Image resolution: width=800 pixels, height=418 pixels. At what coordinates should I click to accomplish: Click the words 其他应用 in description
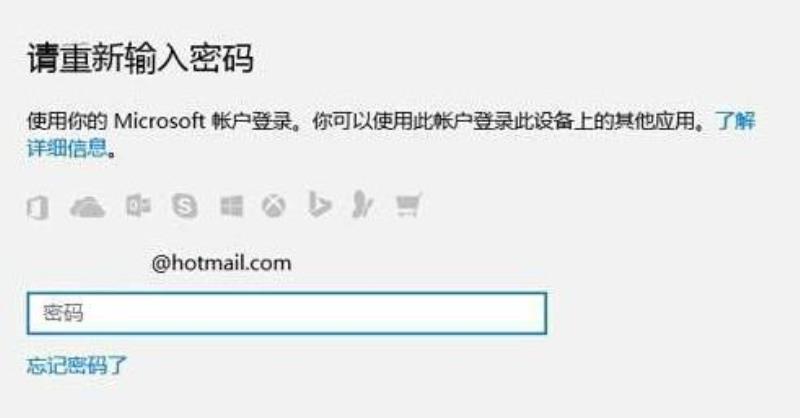coord(655,121)
